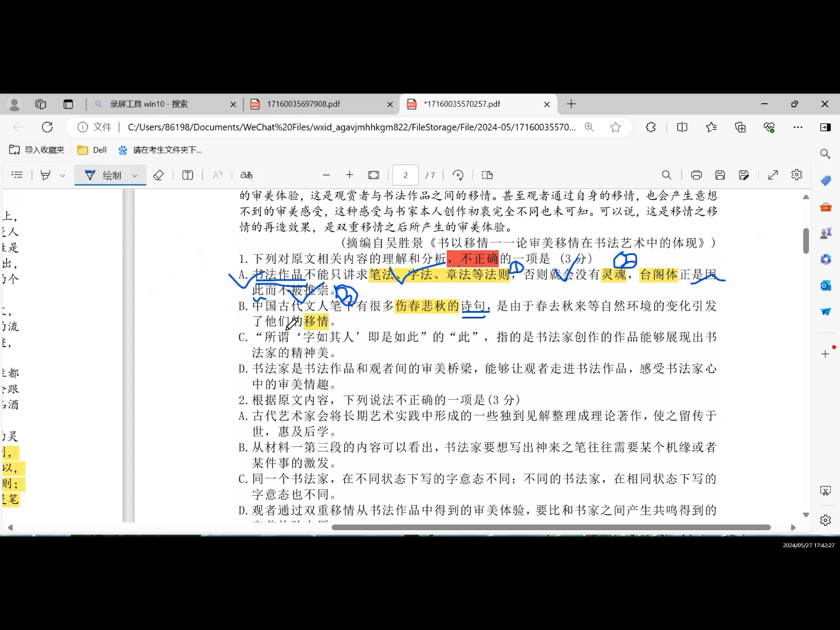840x630 pixels.
Task: Click the read aloud icon
Action: (218, 175)
